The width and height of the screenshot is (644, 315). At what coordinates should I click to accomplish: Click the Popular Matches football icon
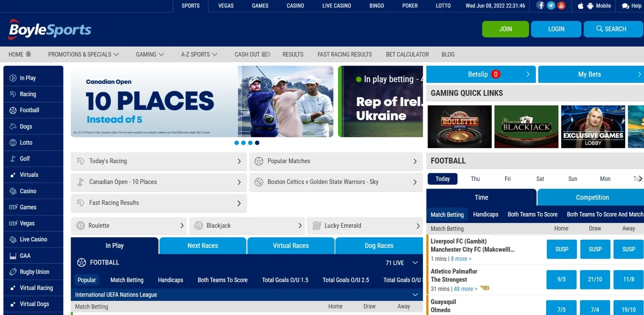click(259, 161)
